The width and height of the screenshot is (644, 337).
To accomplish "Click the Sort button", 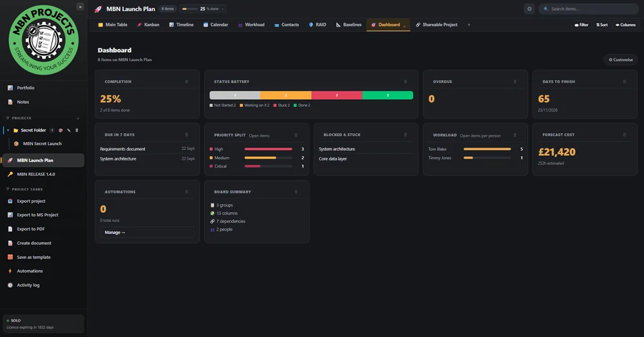I will point(601,24).
